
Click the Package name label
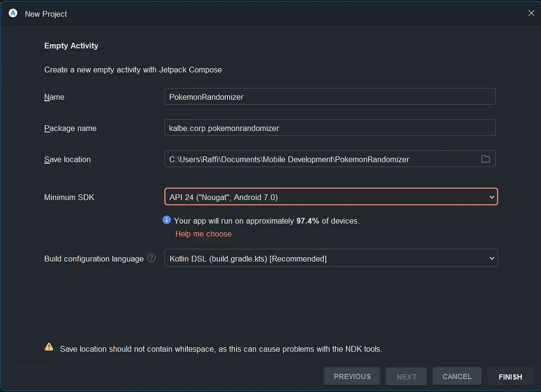click(x=70, y=129)
